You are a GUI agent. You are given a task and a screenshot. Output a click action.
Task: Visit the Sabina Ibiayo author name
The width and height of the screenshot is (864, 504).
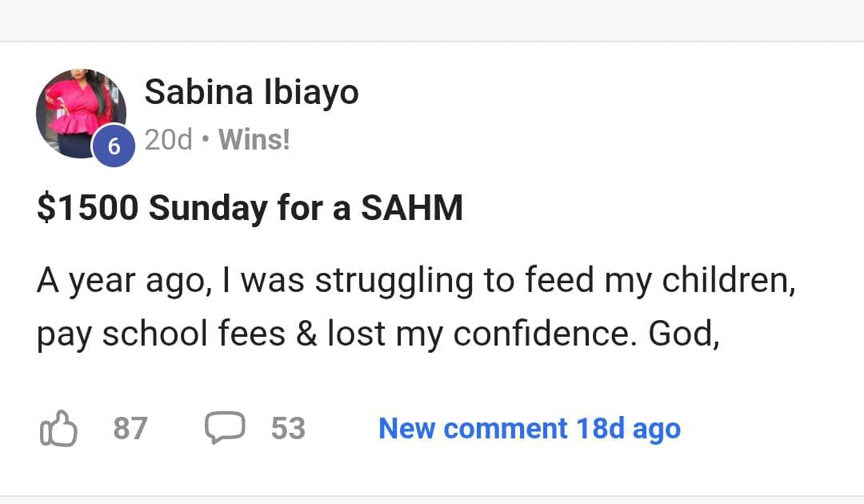251,93
